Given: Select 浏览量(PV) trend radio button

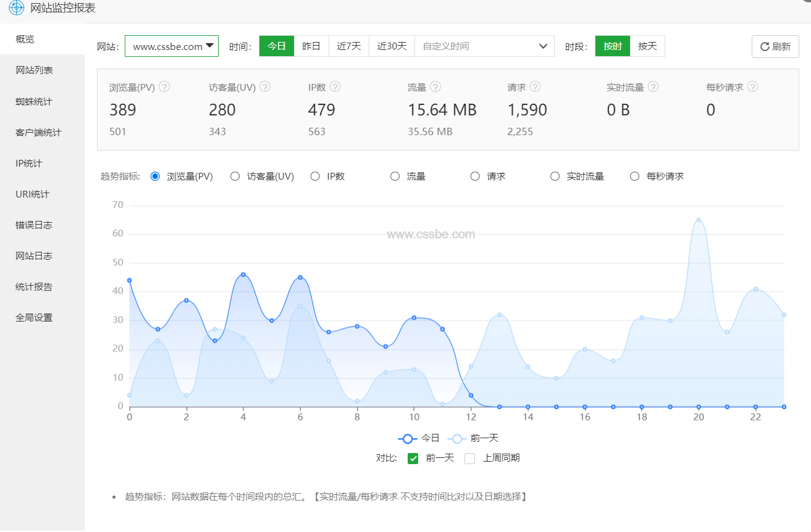Looking at the screenshot, I should 155,177.
